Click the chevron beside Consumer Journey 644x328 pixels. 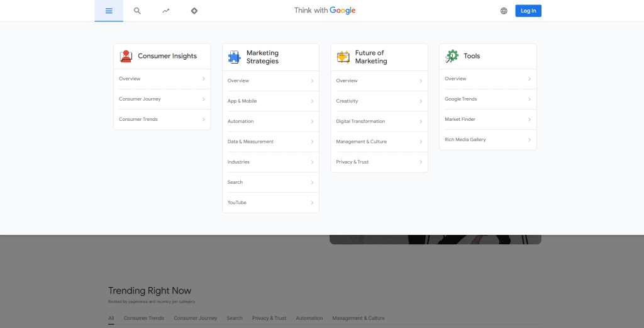(x=203, y=99)
